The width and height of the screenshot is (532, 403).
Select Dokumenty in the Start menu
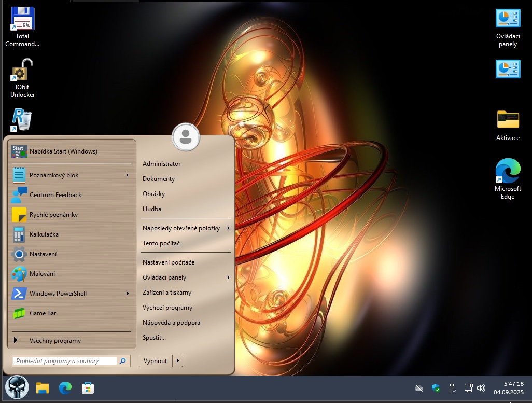click(159, 179)
